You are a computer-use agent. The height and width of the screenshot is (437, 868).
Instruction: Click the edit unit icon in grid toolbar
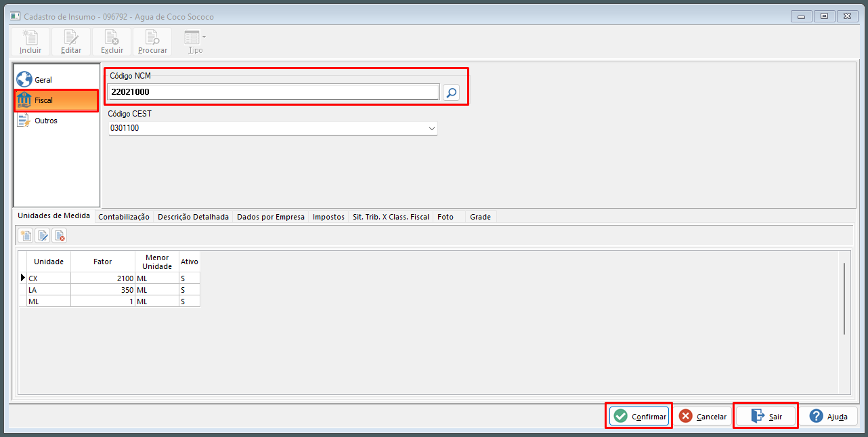tap(43, 236)
